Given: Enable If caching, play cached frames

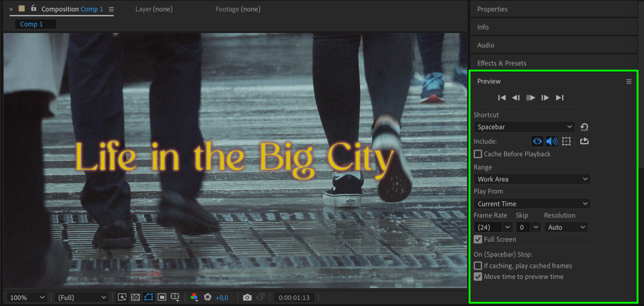Looking at the screenshot, I should pos(478,266).
